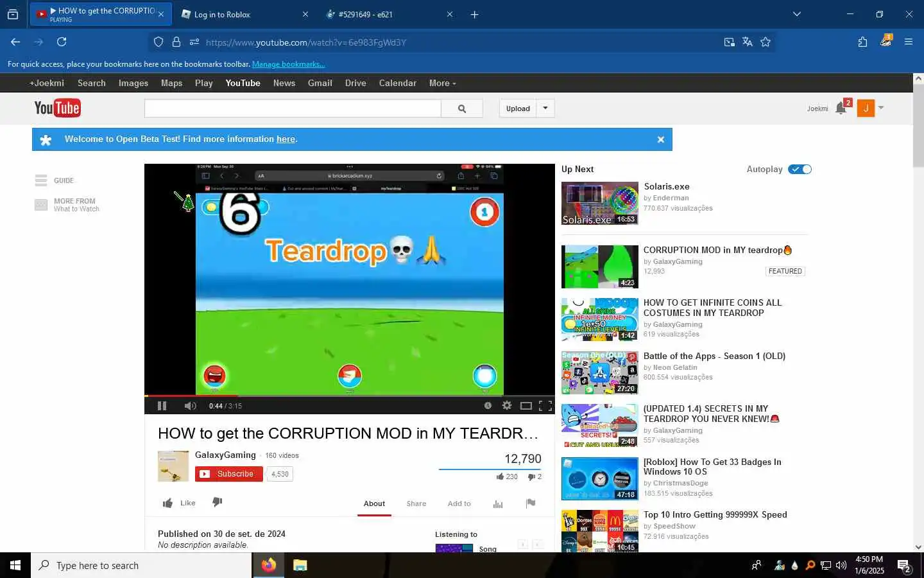
Task: Click the thumbs down dislike icon
Action: (x=217, y=502)
